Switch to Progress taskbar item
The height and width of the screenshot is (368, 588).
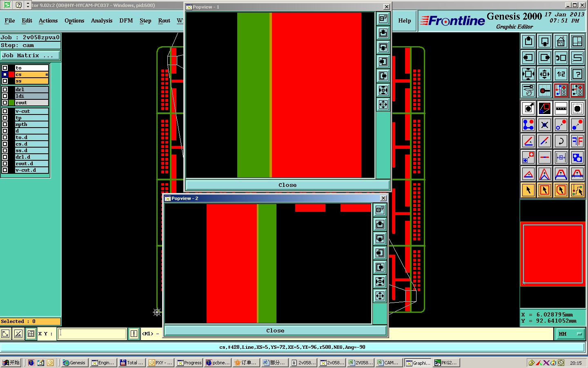click(x=189, y=362)
